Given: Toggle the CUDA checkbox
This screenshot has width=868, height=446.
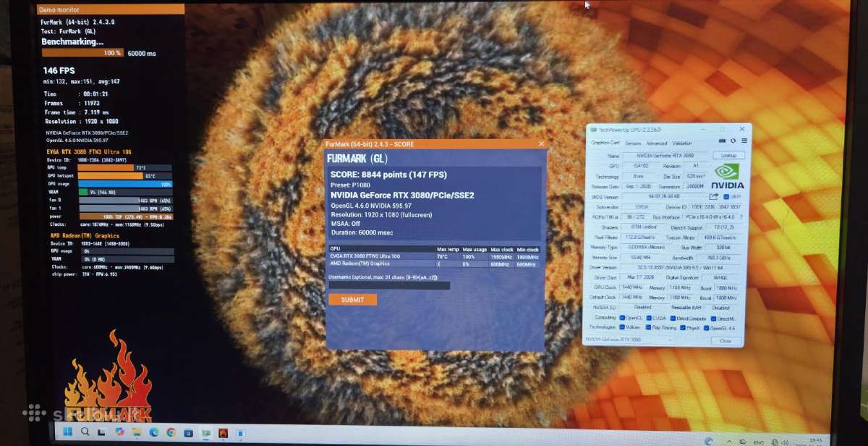Looking at the screenshot, I should (649, 319).
